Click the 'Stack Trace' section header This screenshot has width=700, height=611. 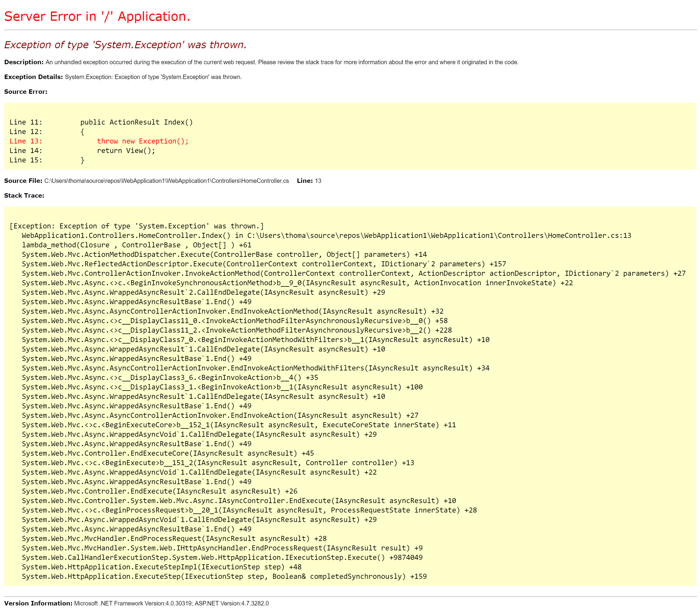pos(24,195)
